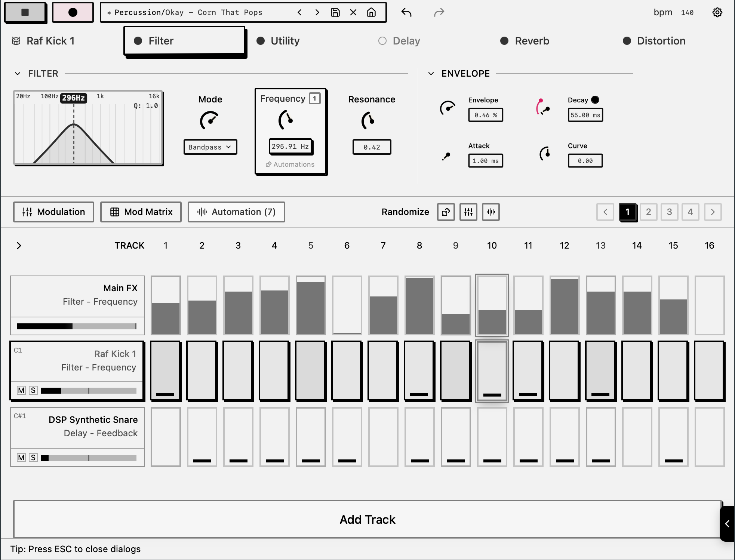
Task: Open the Mod Matrix button
Action: click(141, 212)
